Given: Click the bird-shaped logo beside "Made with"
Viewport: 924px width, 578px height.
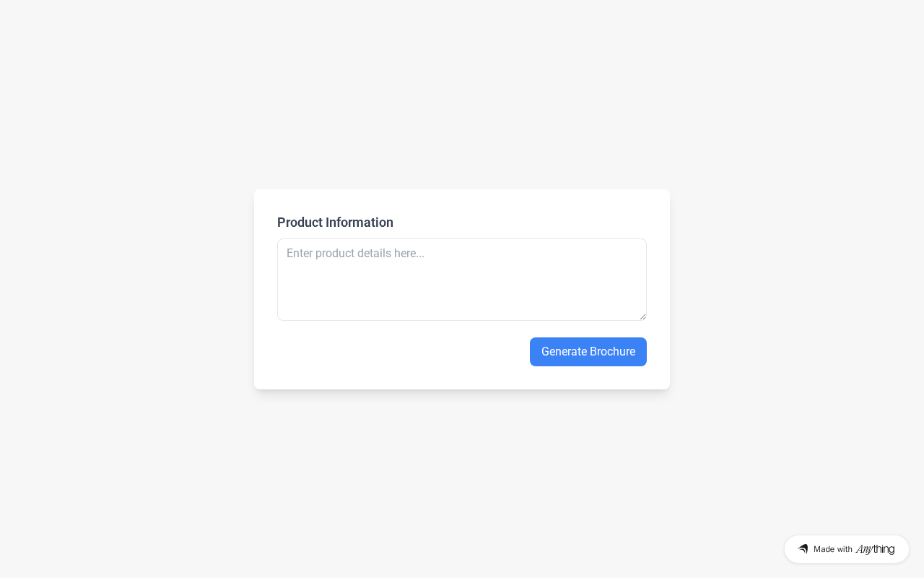Looking at the screenshot, I should [803, 549].
